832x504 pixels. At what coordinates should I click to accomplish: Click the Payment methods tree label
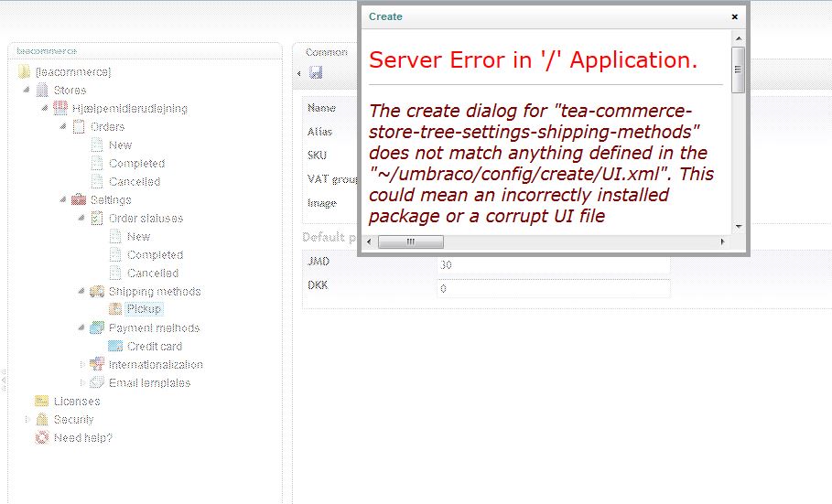click(x=154, y=327)
